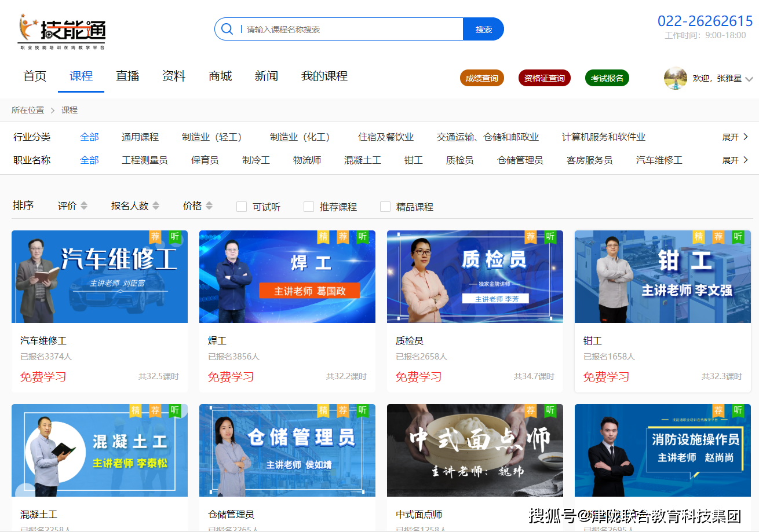Viewport: 759px width, 532px height.
Task: Expand the 职业名称 row with 展开
Action: coord(735,160)
